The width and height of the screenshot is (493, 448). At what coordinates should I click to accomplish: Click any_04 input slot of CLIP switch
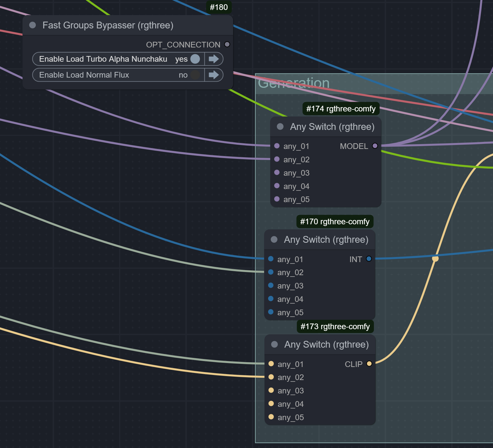pos(271,403)
